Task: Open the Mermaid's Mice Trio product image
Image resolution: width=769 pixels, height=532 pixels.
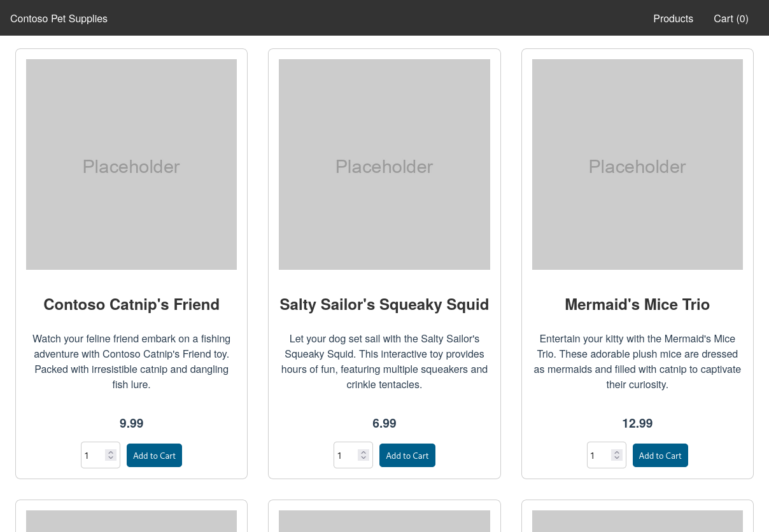Action: click(637, 164)
